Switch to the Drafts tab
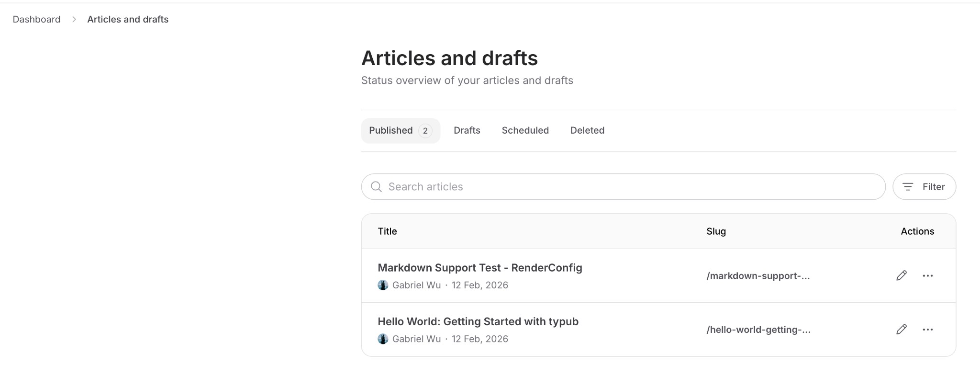 467,130
